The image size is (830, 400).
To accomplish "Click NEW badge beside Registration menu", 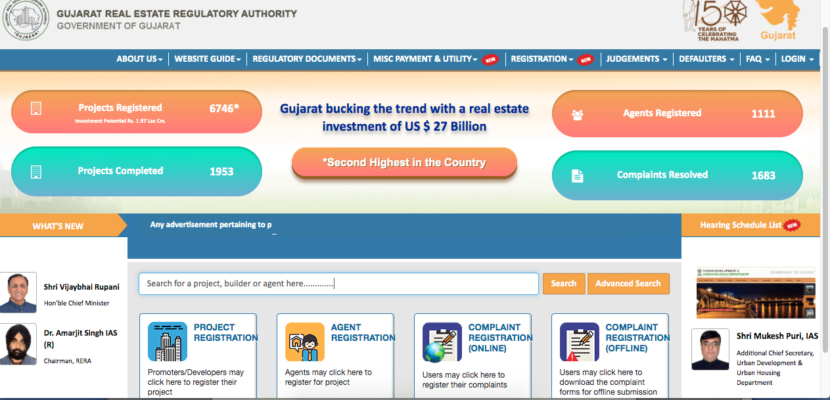I will (585, 60).
